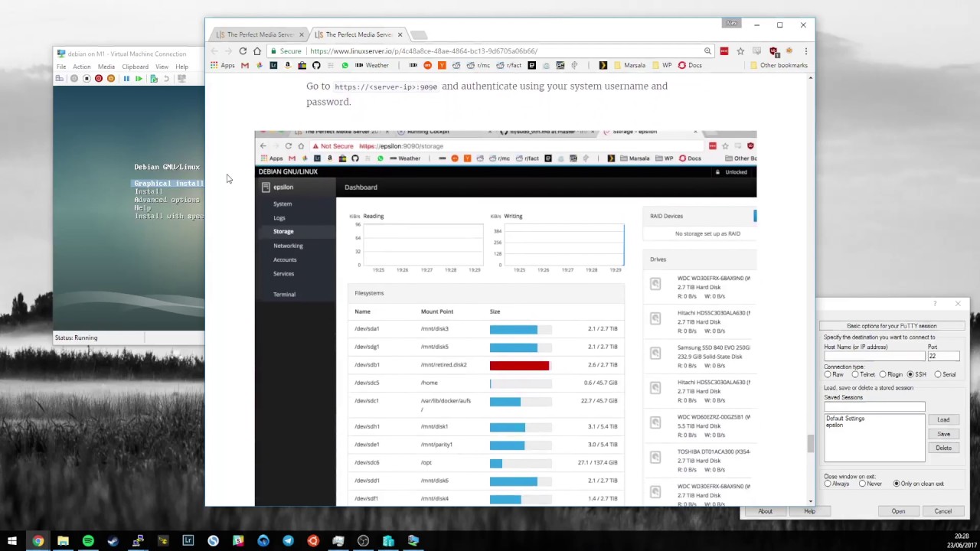980x551 pixels.
Task: Open the r/mc Reddit bookmark
Action: pos(479,66)
